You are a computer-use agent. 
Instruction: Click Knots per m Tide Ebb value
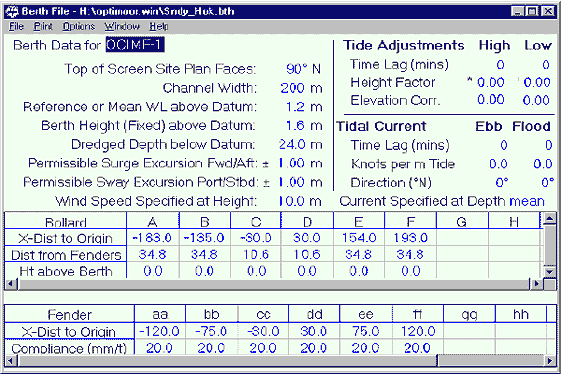point(498,164)
